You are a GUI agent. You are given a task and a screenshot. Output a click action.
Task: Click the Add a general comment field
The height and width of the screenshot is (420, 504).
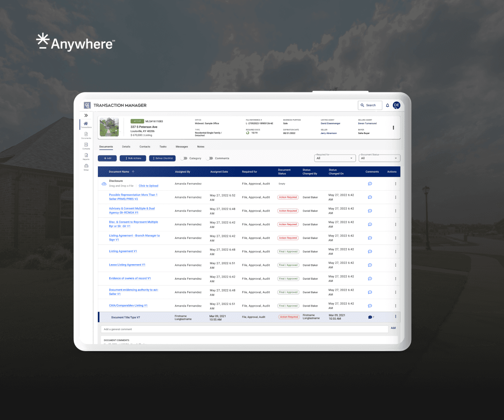click(x=244, y=329)
